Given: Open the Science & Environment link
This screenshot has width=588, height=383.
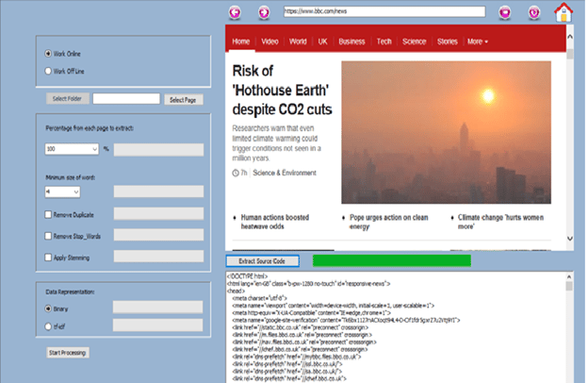Looking at the screenshot, I should (285, 173).
